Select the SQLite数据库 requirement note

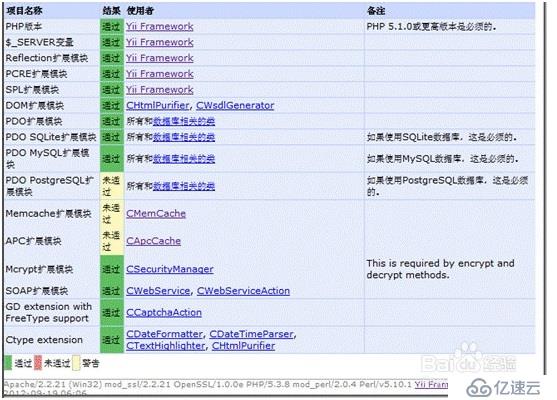coord(442,137)
